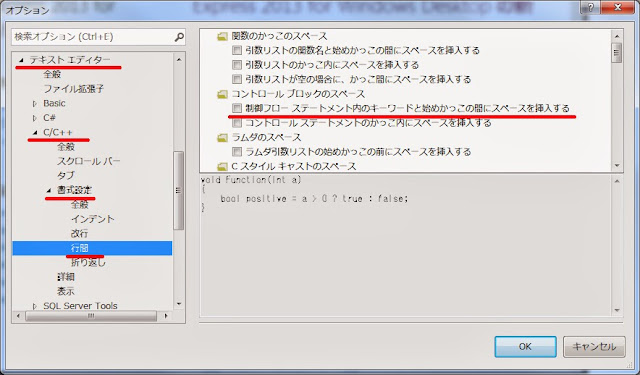Image resolution: width=640 pixels, height=375 pixels.
Task: Click the 関数のかっこのスペース group heading
Action: pos(280,36)
